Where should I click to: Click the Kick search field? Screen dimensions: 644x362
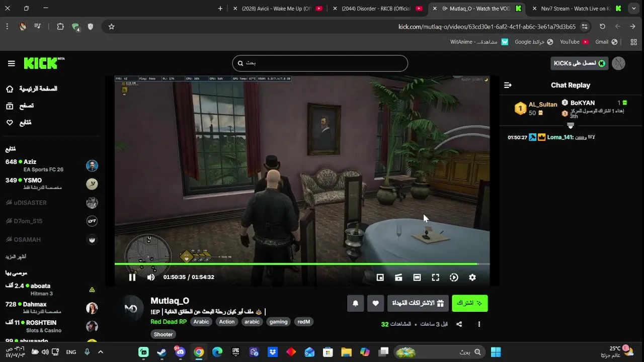pos(320,63)
